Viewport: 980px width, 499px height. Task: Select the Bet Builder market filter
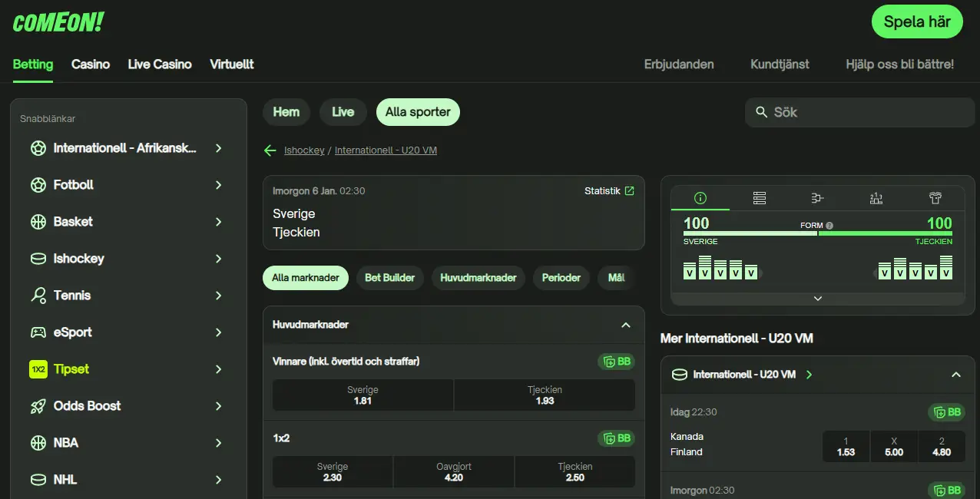click(389, 278)
